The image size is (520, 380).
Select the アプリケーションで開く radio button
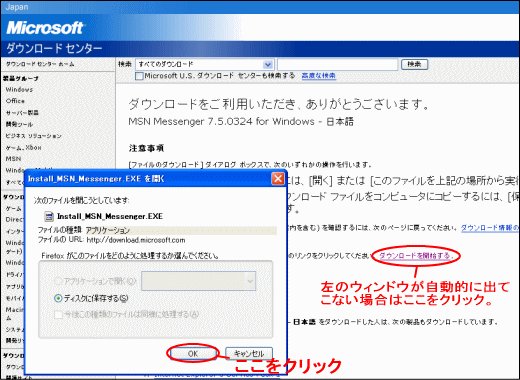click(x=58, y=281)
